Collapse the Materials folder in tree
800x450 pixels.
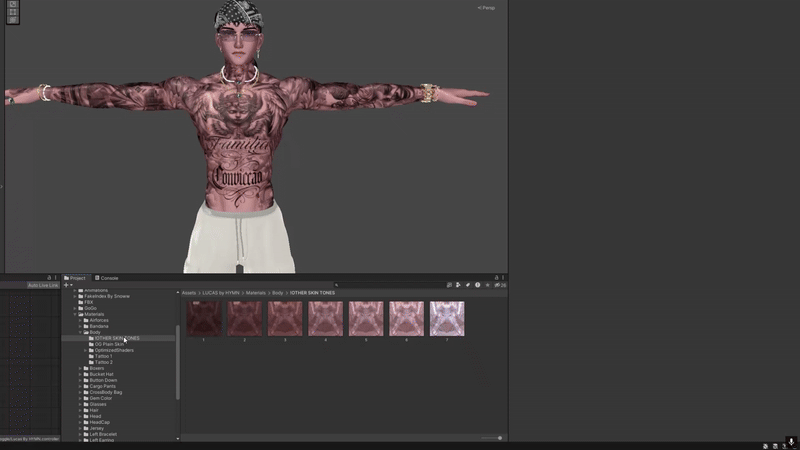76,314
